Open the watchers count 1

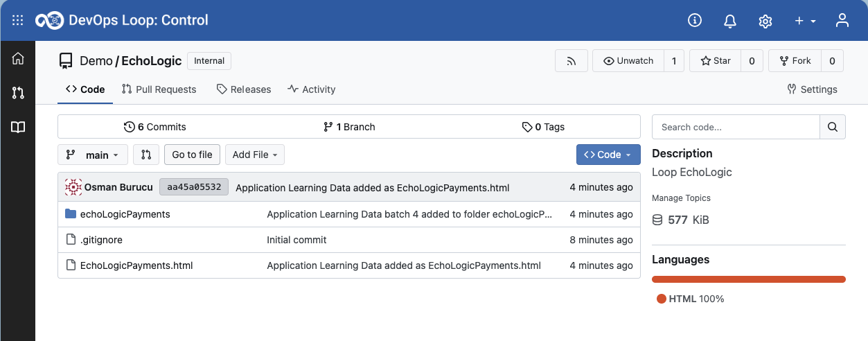(674, 60)
